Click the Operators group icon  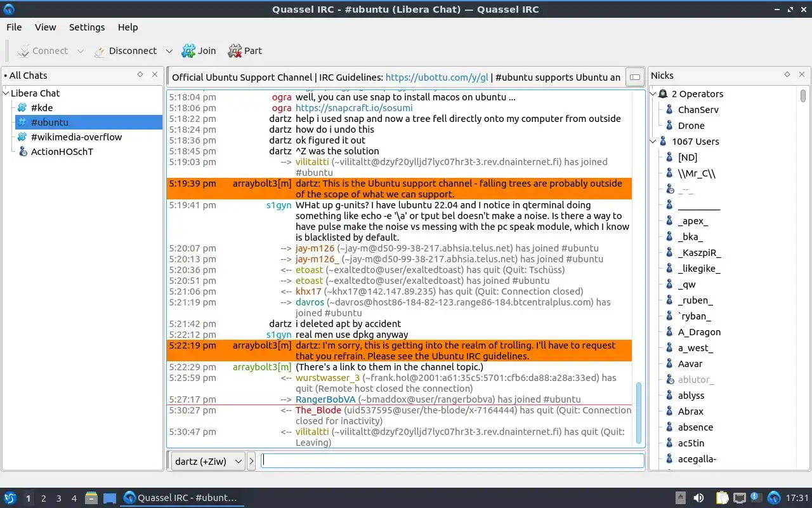664,94
